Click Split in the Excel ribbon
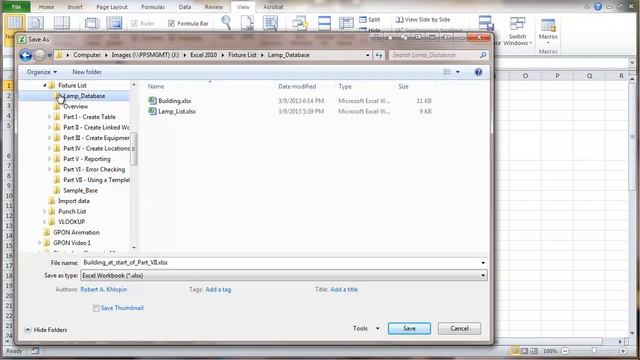The image size is (640, 360). [370, 19]
